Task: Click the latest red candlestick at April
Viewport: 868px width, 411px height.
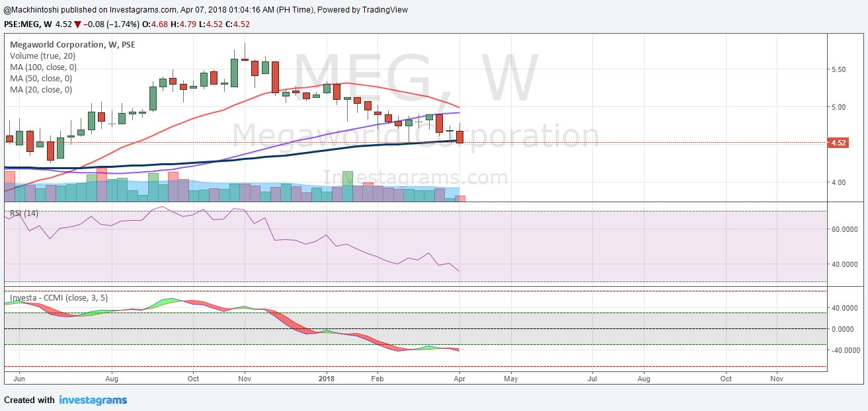Action: (x=460, y=137)
